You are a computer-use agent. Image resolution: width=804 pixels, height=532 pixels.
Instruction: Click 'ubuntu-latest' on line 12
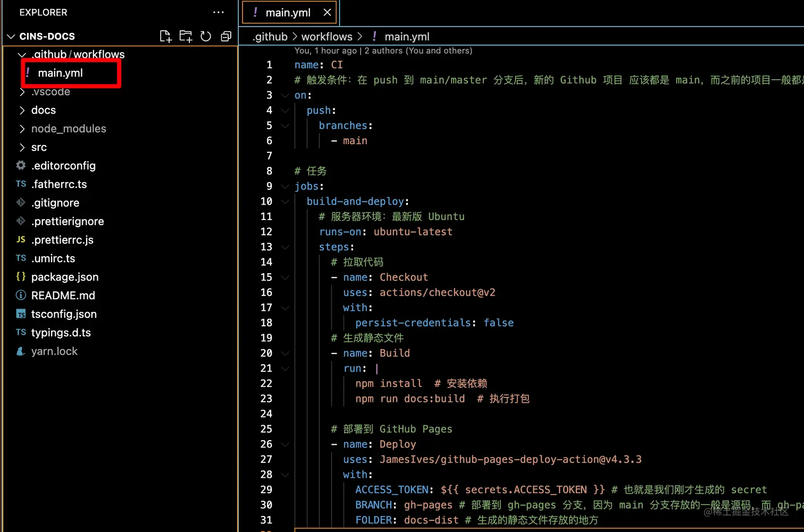coord(413,232)
